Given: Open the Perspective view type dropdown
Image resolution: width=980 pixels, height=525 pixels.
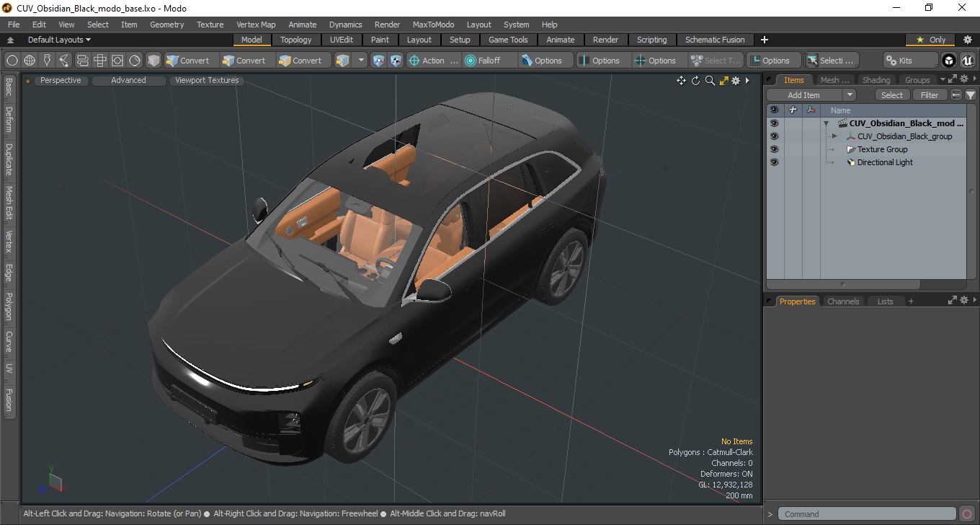Looking at the screenshot, I should click(x=61, y=80).
